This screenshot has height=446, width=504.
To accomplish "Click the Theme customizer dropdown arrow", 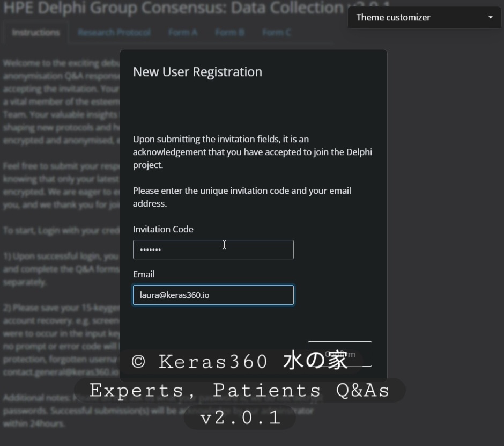I will (490, 18).
